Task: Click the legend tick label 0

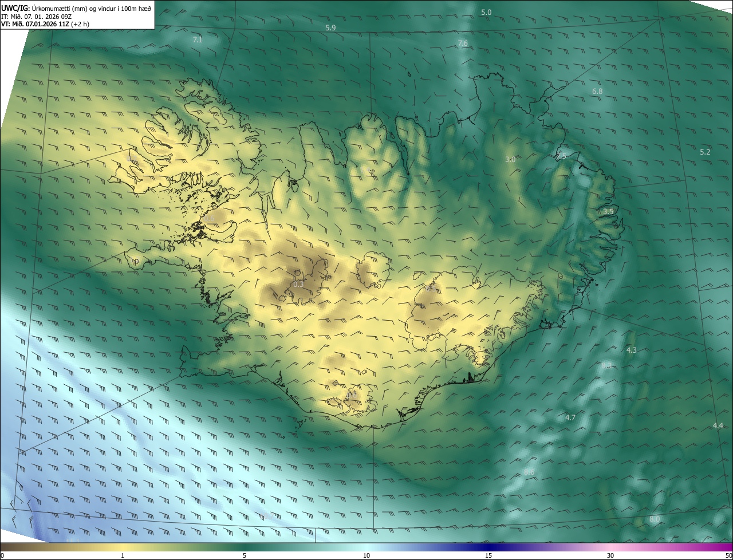Action: tap(2, 555)
